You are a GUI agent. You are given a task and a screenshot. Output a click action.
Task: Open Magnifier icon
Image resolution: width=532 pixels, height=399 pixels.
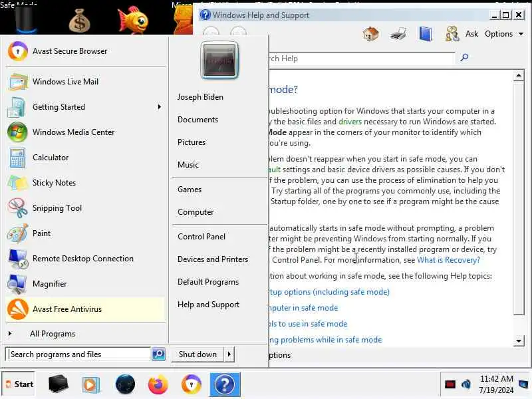tap(17, 284)
